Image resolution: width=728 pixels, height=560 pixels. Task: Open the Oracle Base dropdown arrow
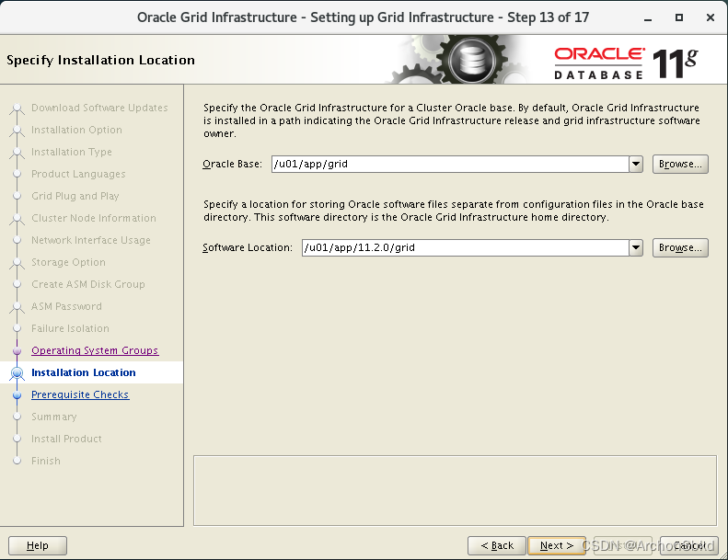tap(636, 165)
